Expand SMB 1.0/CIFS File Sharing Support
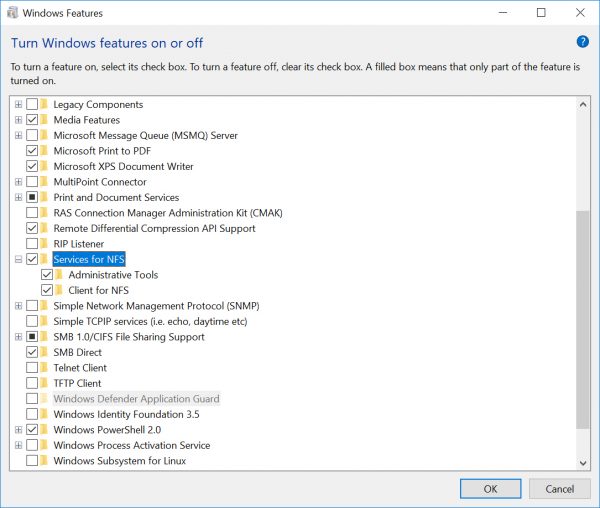The image size is (600, 508). [18, 337]
